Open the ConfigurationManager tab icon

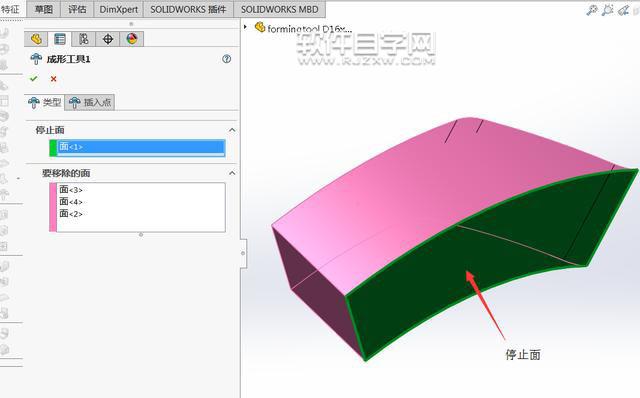pos(84,39)
